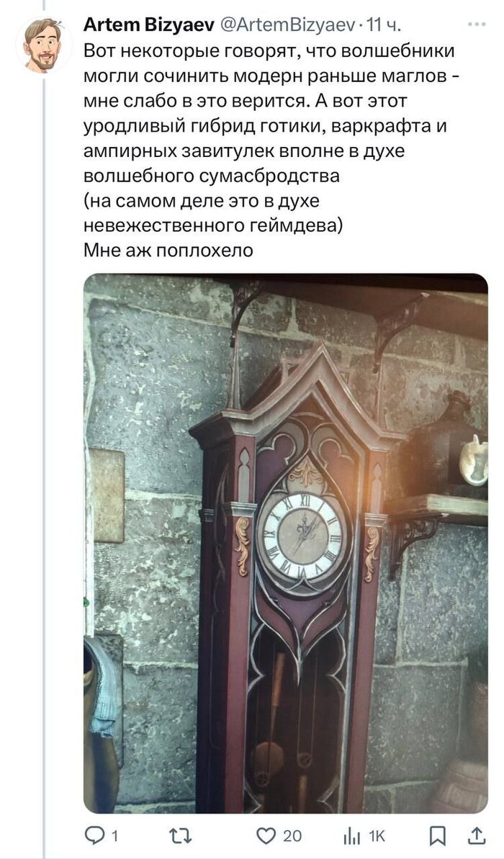Open Artem Bizyaev's profile avatar
Screen dimensions: 504x859
pyautogui.click(x=42, y=45)
